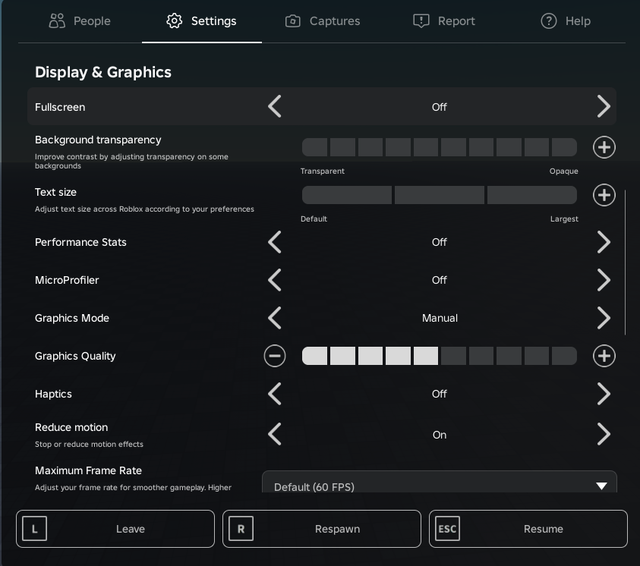Click the Respawn button
The image size is (640, 566).
tap(322, 529)
